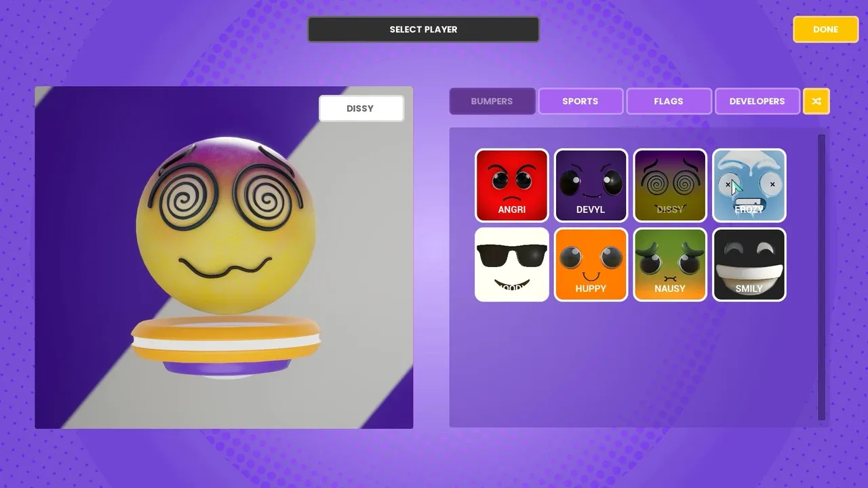Click the Select Player header button
The width and height of the screenshot is (868, 488).
[x=423, y=30]
